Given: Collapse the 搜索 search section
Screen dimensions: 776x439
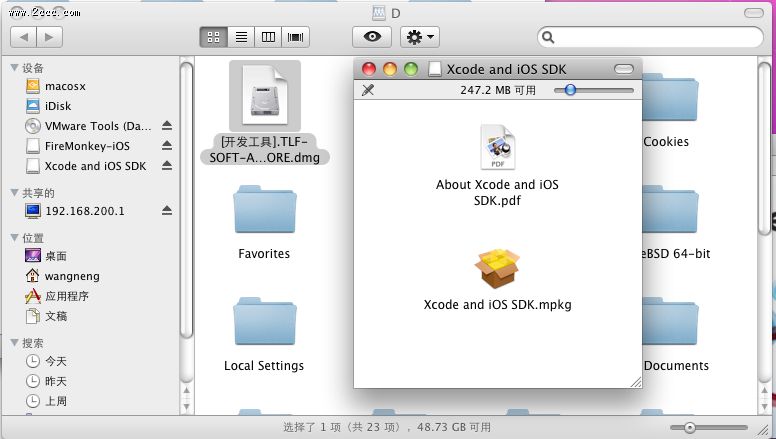Looking at the screenshot, I should click(x=14, y=342).
